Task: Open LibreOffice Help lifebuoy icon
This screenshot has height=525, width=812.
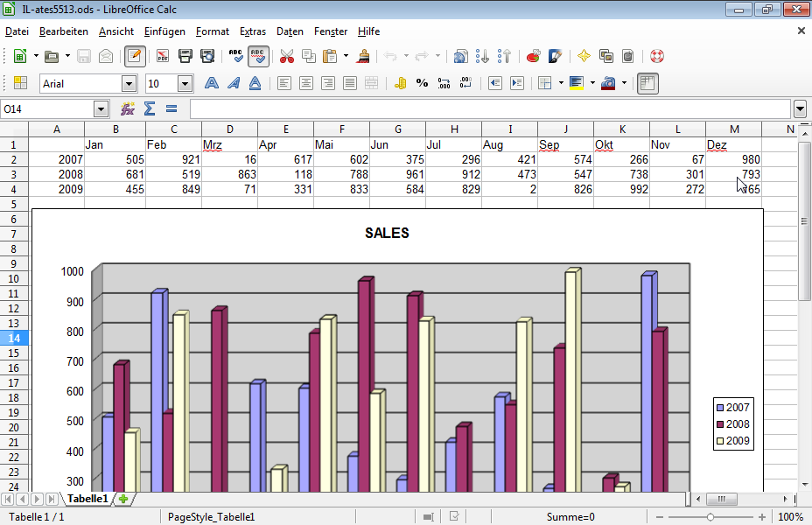Action: (656, 56)
